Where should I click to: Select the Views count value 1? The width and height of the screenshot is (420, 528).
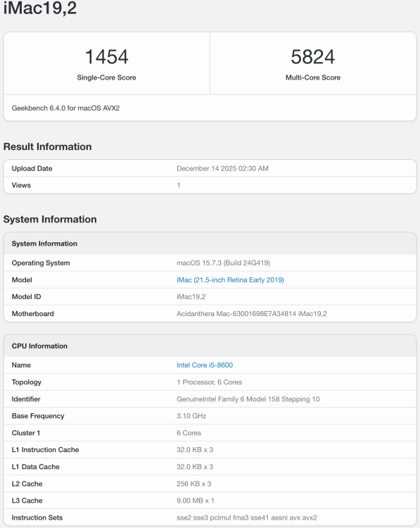tap(179, 185)
